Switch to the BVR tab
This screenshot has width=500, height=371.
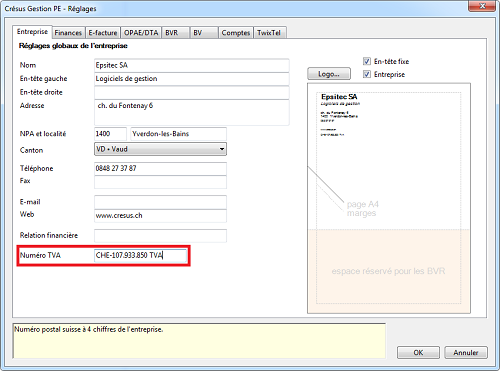tap(176, 33)
